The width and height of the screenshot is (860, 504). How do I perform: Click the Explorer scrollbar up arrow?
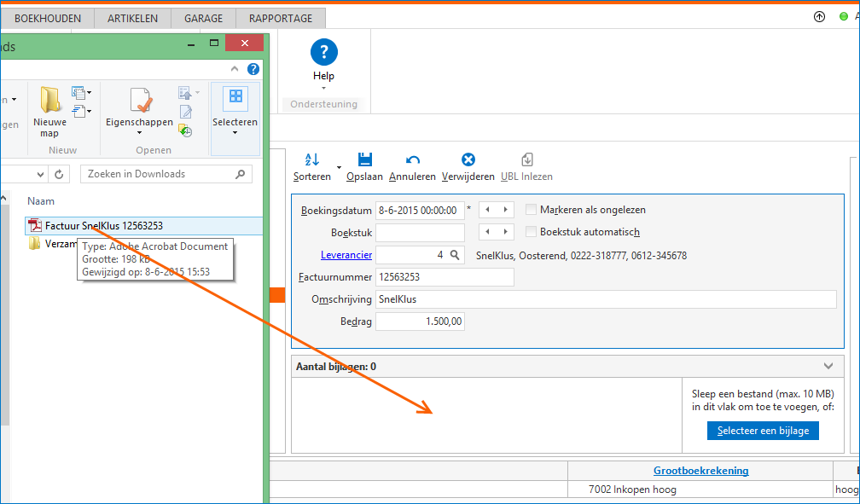[x=3, y=198]
